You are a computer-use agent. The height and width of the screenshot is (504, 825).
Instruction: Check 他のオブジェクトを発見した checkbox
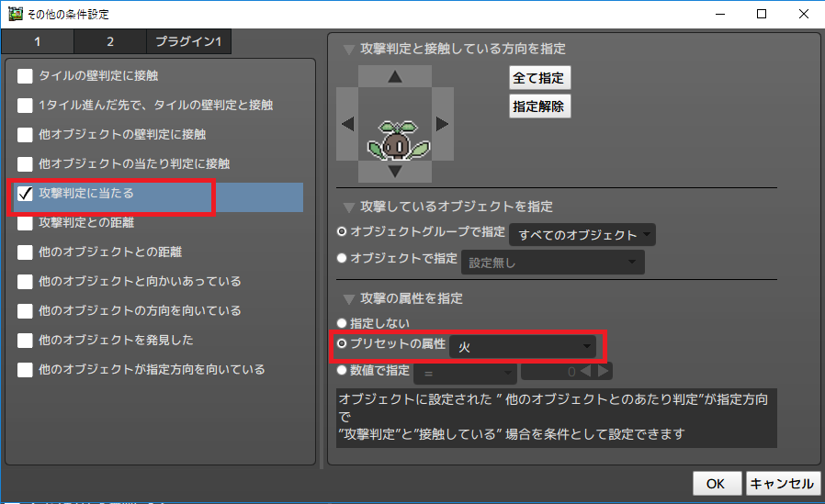pyautogui.click(x=25, y=342)
